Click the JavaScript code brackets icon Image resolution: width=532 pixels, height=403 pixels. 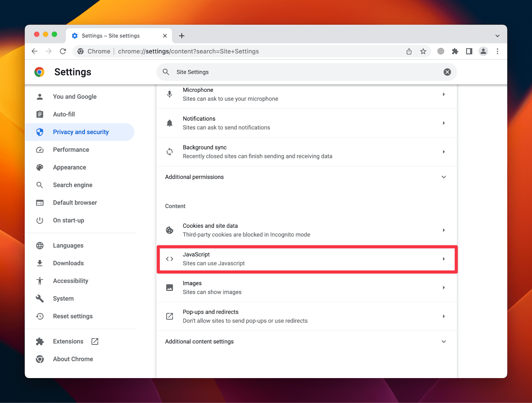(x=170, y=259)
